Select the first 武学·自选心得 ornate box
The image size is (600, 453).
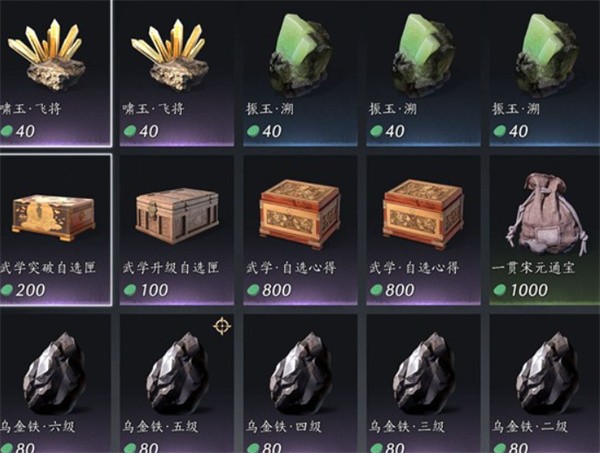click(x=300, y=230)
